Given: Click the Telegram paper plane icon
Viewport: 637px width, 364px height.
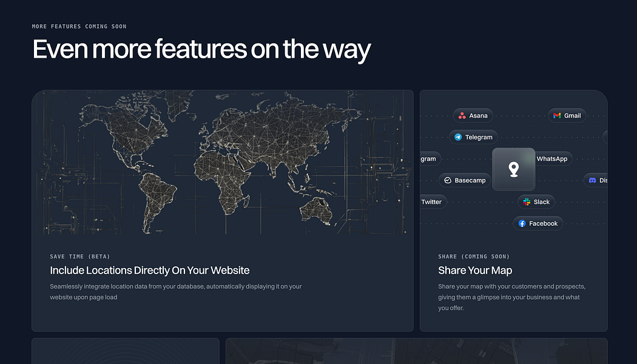Looking at the screenshot, I should click(458, 137).
